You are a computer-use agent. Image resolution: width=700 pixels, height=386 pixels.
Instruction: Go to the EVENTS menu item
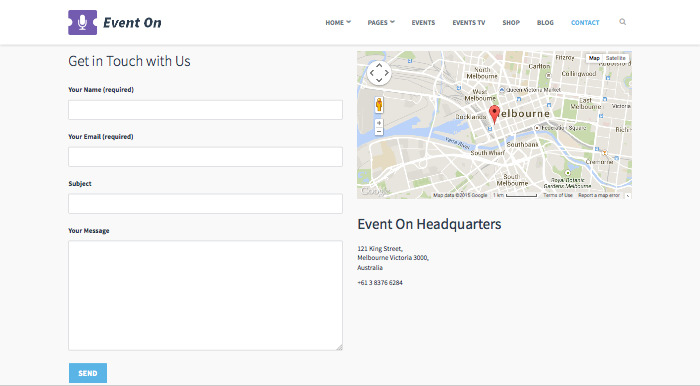point(423,22)
